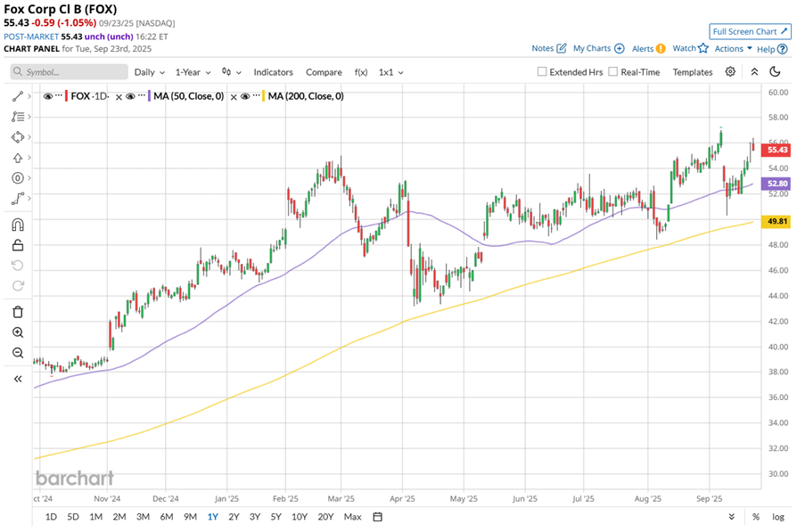
Task: Open the 1-Year period dropdown
Action: point(193,72)
